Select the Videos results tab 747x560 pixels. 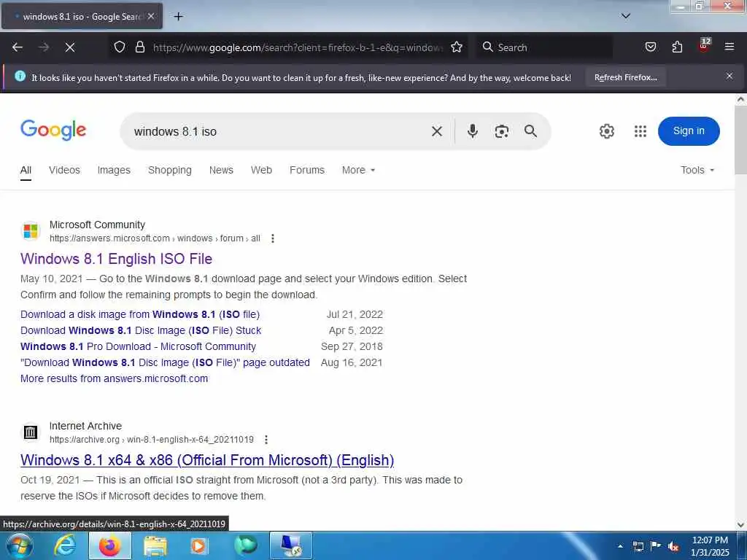pos(64,170)
